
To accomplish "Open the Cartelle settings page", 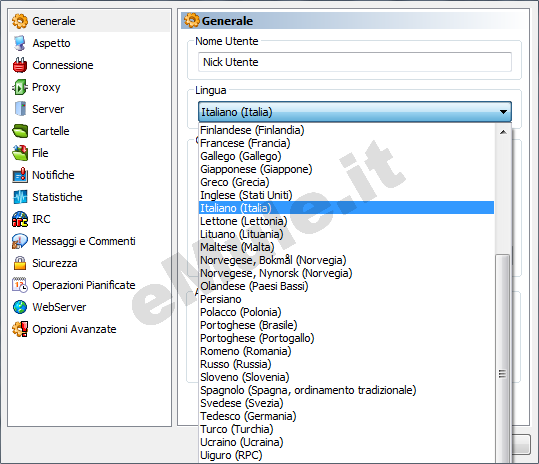I will [x=51, y=131].
